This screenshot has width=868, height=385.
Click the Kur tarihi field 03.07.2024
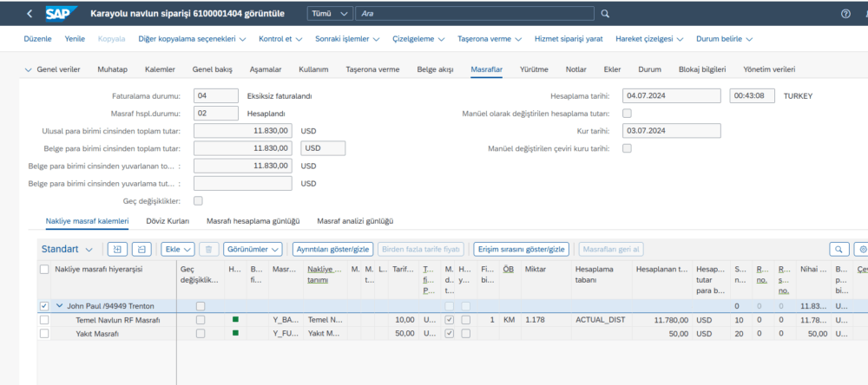(672, 131)
